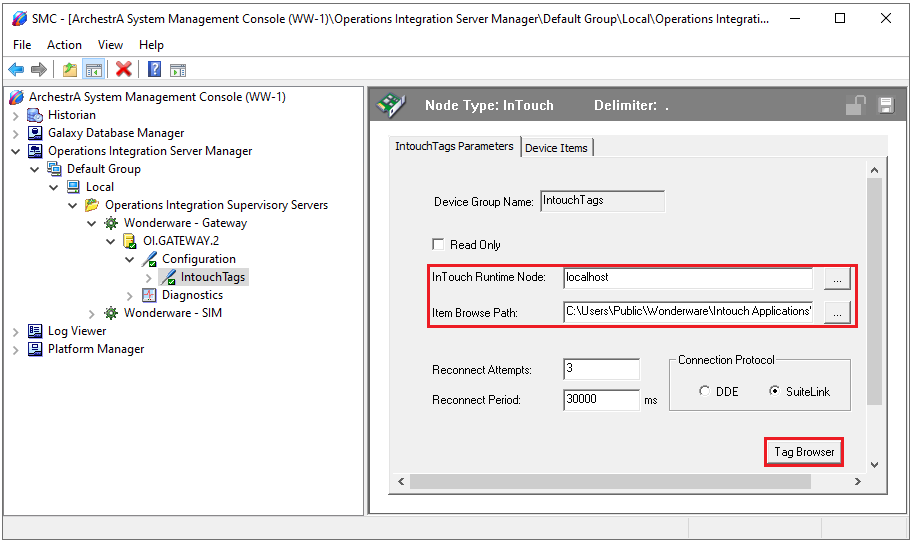Click the scroll right arrow in parameters pane
The height and width of the screenshot is (543, 912).
click(x=857, y=481)
